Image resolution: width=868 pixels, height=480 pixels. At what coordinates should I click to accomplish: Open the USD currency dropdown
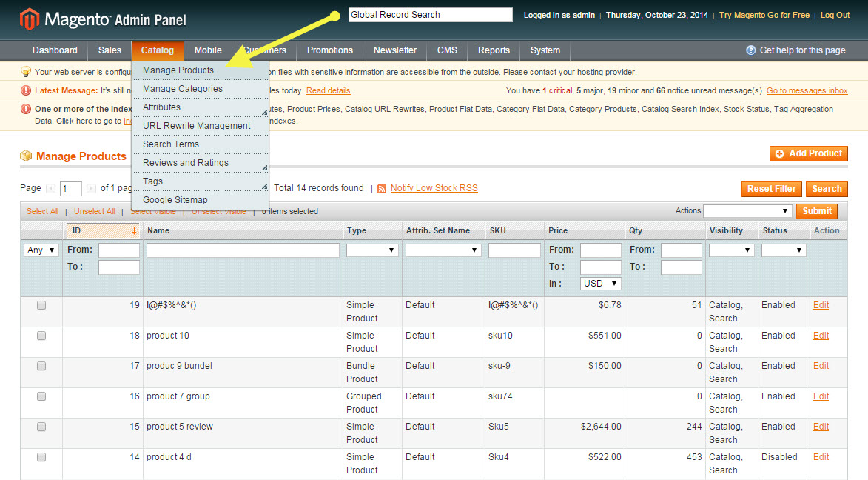pyautogui.click(x=601, y=283)
